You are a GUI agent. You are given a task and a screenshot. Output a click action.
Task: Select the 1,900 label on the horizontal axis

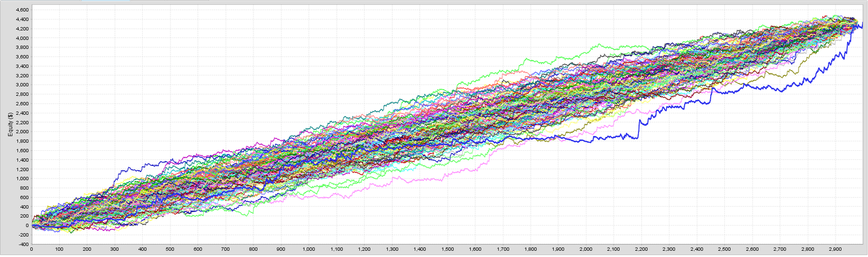pos(558,249)
